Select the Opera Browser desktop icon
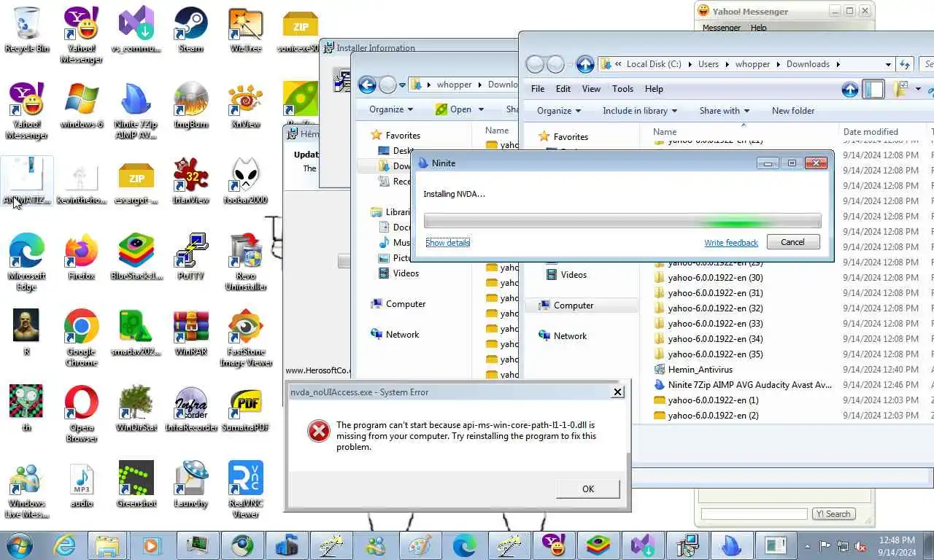Image resolution: width=934 pixels, height=560 pixels. [82, 413]
